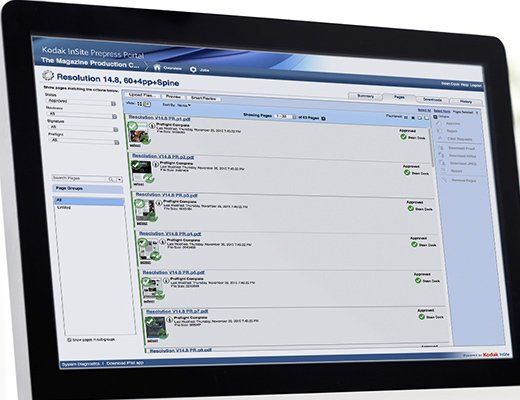Click info icon for Resolution p3.pdf
This screenshot has width=520, height=400.
(159, 203)
